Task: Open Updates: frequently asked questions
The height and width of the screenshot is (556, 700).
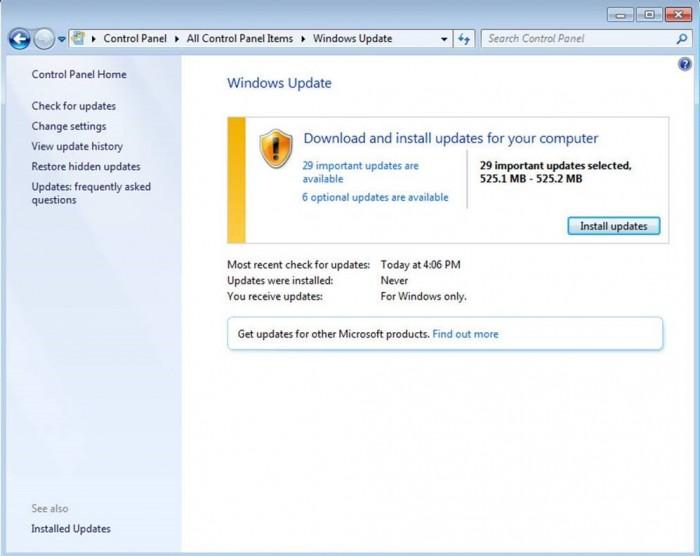Action: point(91,193)
